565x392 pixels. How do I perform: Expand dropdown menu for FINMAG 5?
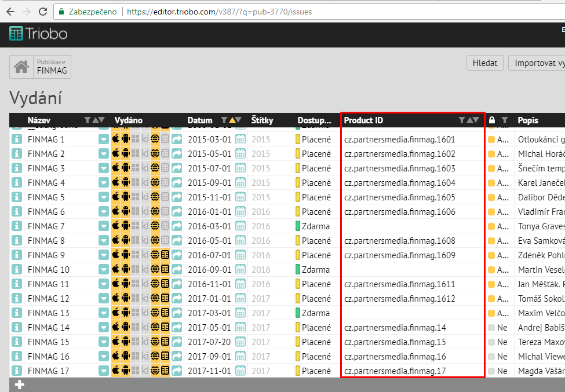(x=103, y=197)
